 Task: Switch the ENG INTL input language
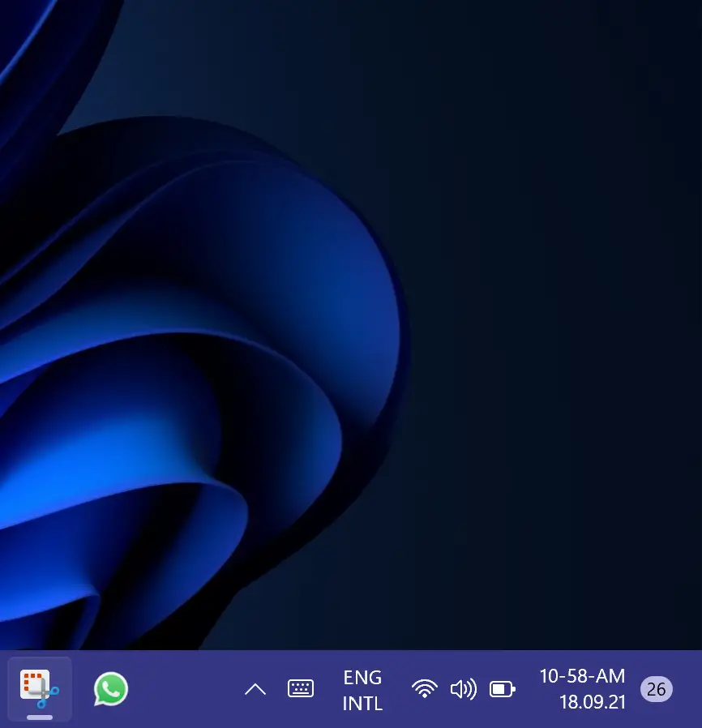point(362,690)
